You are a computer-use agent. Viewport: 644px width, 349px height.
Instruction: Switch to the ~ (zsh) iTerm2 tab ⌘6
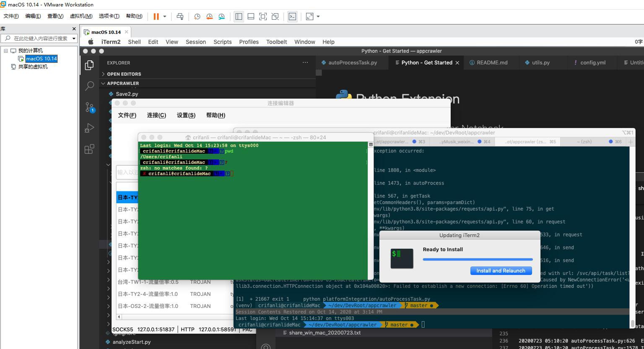[593, 142]
